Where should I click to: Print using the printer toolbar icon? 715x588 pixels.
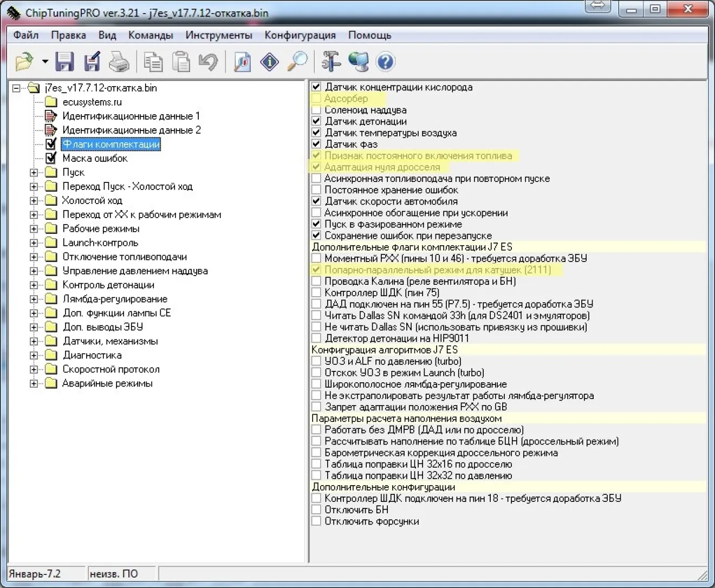click(x=119, y=62)
